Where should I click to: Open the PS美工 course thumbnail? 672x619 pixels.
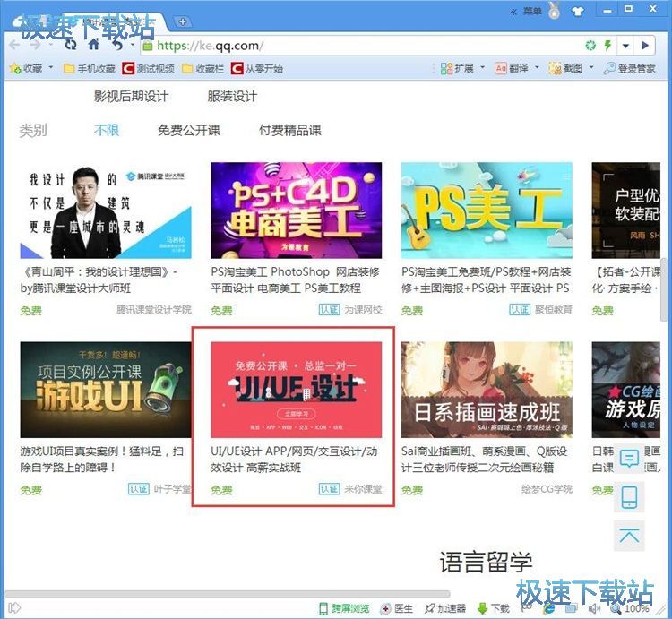coord(487,211)
